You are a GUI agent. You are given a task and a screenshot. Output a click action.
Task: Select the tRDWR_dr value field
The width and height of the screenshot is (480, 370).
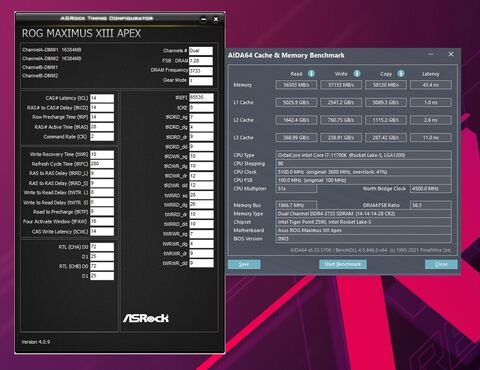[x=201, y=176]
